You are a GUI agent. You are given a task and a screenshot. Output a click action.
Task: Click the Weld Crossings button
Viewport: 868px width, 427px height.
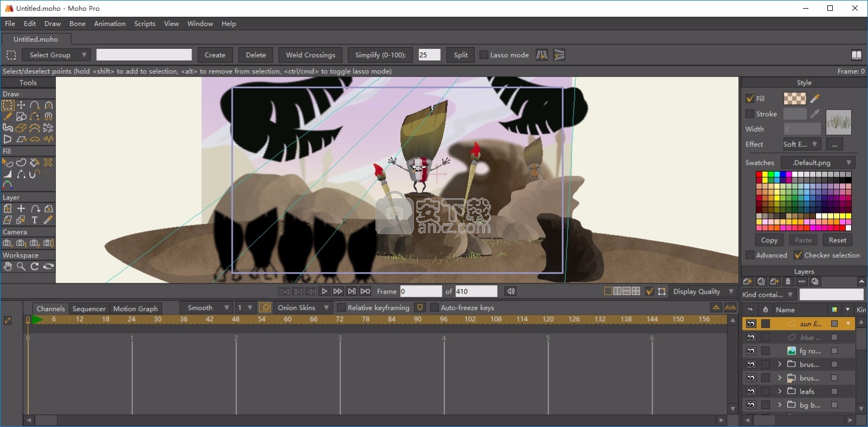click(x=310, y=55)
